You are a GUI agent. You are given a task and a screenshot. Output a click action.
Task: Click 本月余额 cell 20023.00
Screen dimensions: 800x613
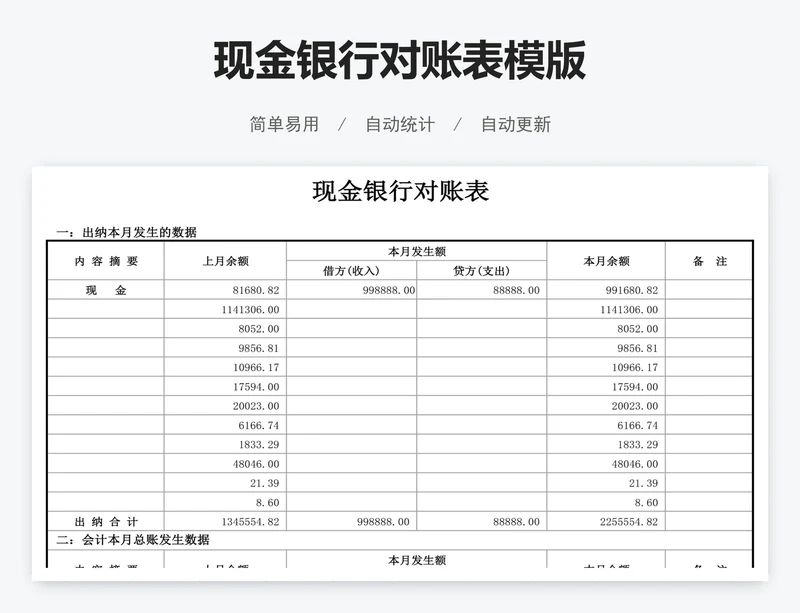coord(606,406)
